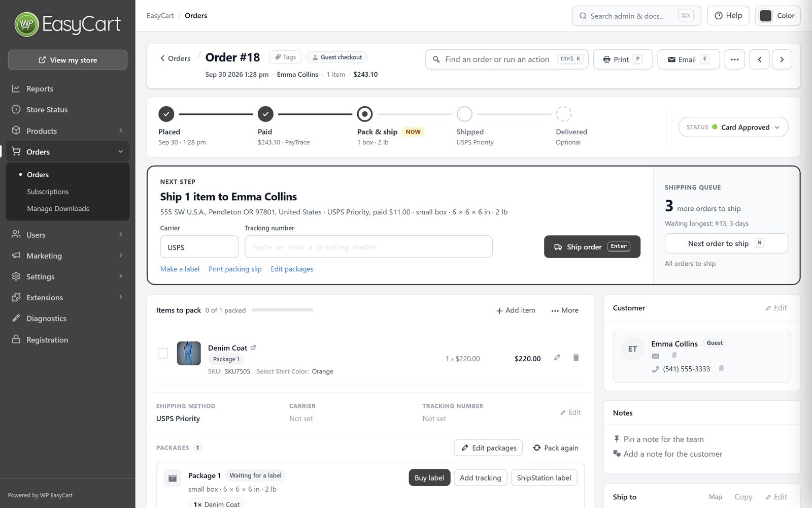Open the items More menu

(565, 310)
